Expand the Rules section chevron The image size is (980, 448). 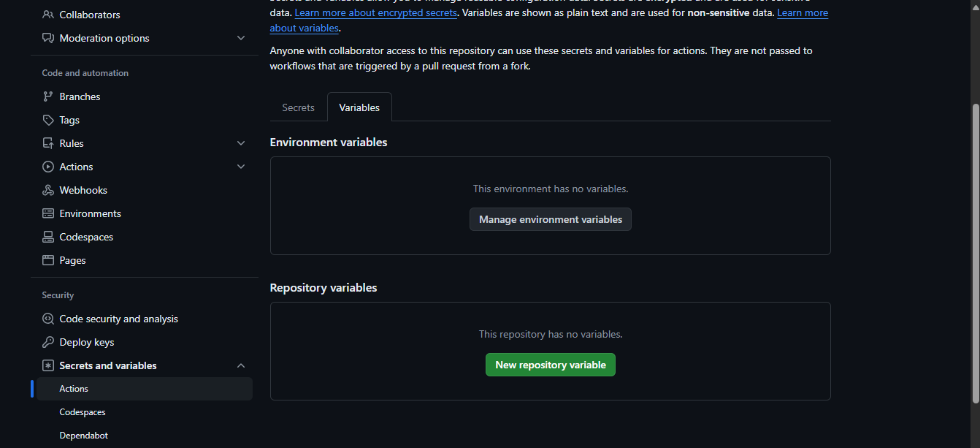pos(241,143)
